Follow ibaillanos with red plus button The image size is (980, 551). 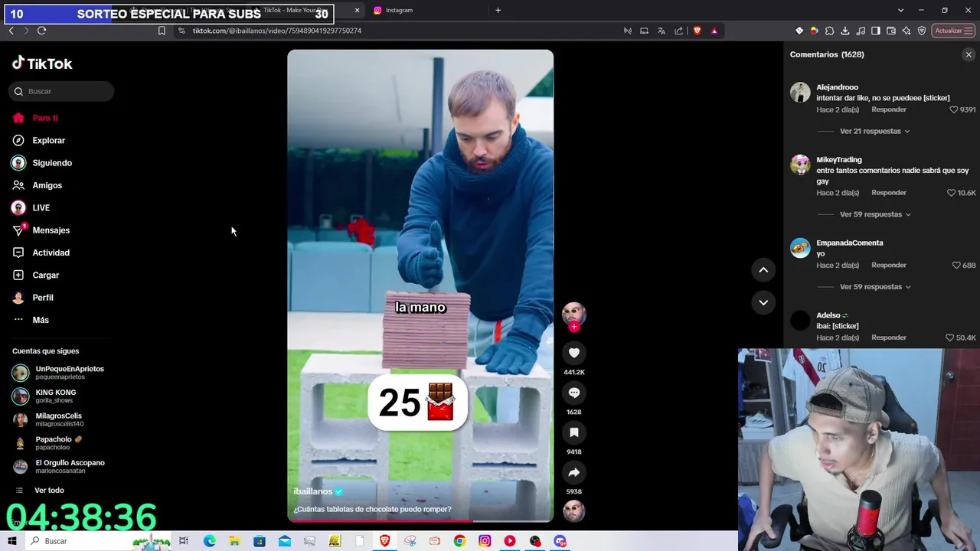(x=574, y=327)
